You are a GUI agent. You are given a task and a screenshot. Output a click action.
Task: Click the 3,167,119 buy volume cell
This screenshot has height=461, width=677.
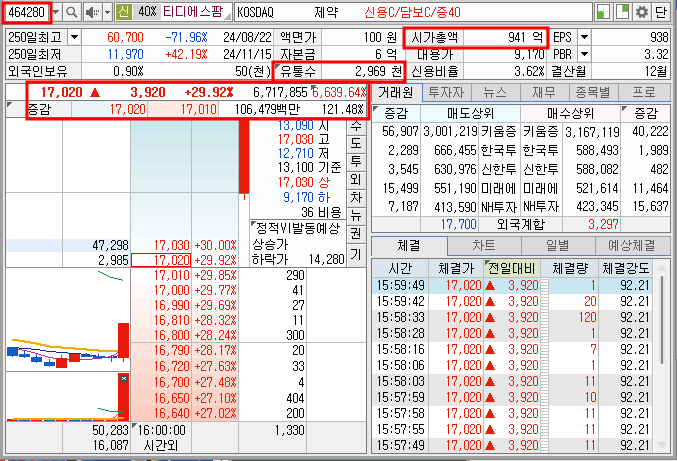point(592,131)
